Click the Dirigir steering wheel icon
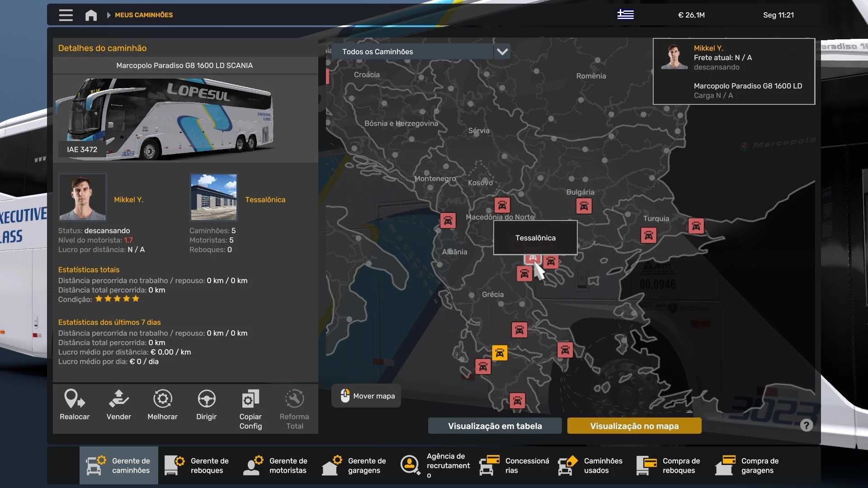Screen dimensions: 868x488 (x=207, y=399)
